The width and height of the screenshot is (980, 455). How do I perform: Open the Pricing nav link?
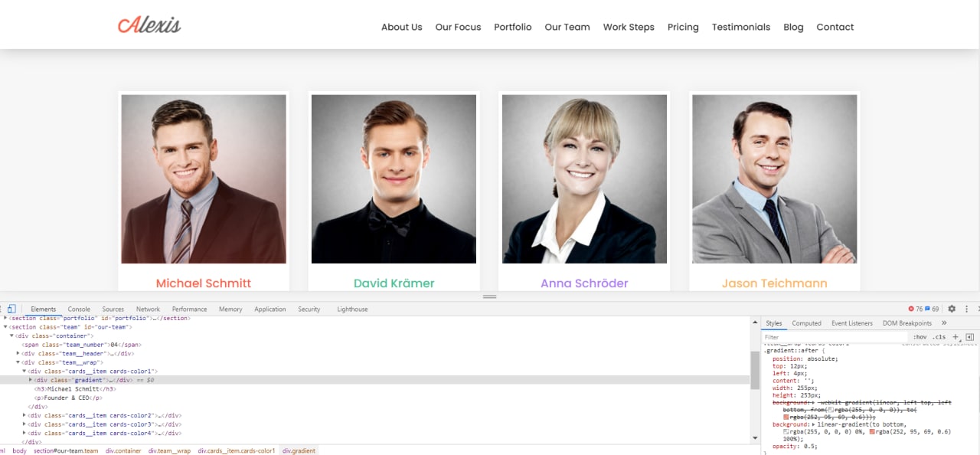[683, 27]
